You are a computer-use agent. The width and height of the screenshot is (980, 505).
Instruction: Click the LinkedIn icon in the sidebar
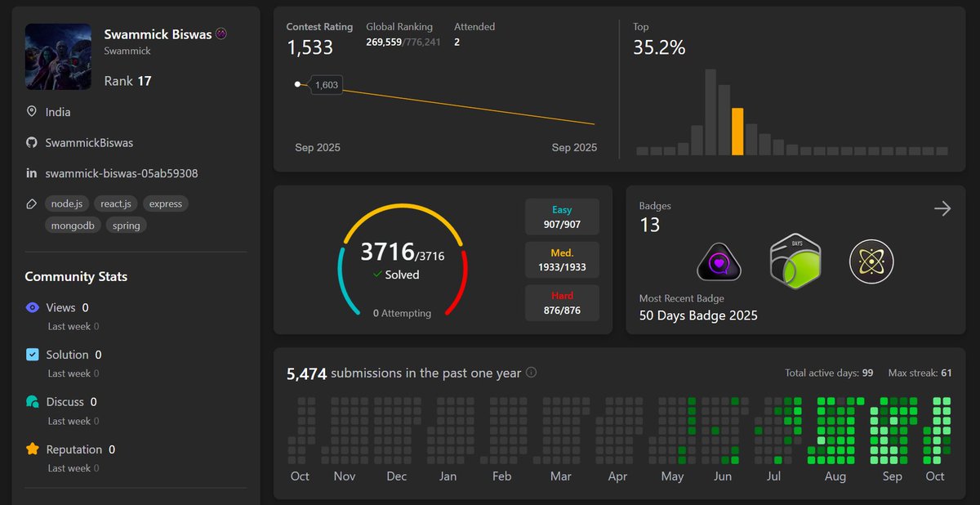point(32,173)
